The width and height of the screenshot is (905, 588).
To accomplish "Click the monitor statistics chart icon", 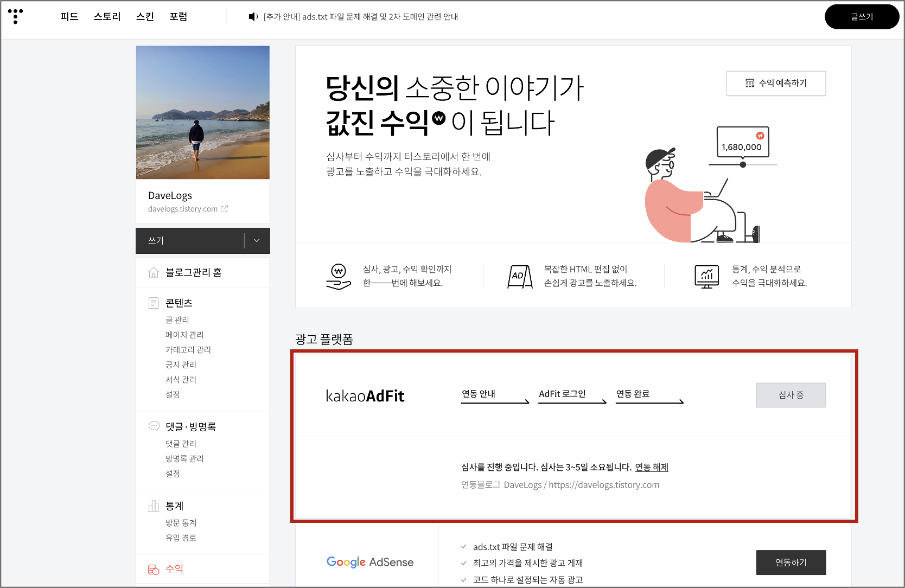I will pyautogui.click(x=707, y=277).
